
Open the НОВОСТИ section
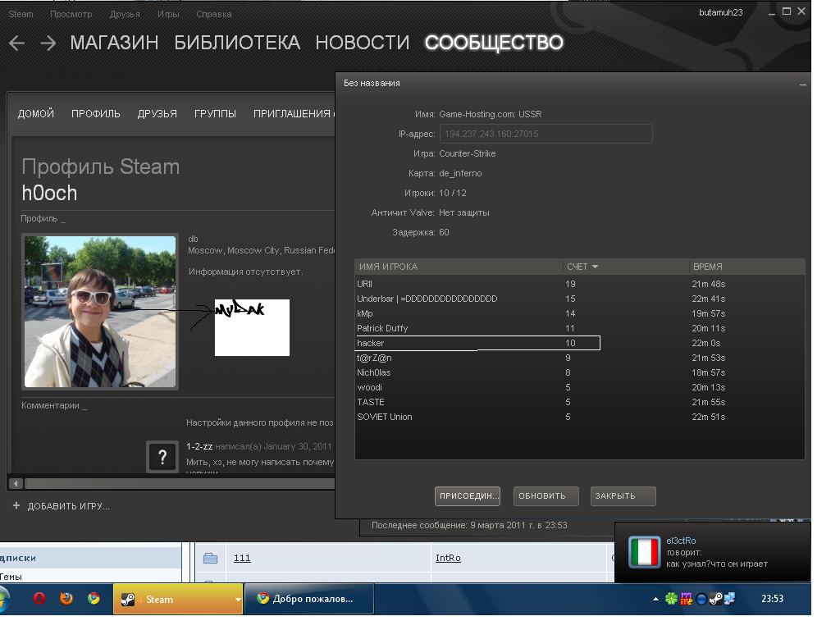[x=362, y=43]
